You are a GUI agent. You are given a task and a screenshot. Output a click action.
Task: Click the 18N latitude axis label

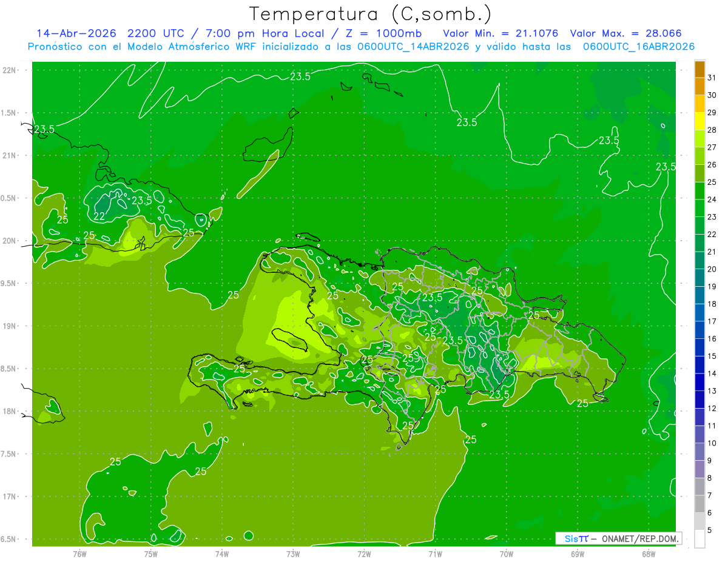click(x=9, y=411)
